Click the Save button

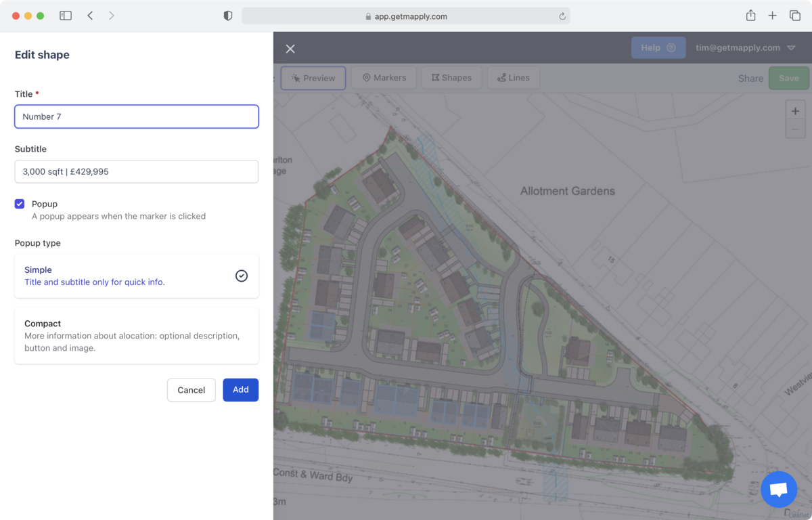click(788, 78)
